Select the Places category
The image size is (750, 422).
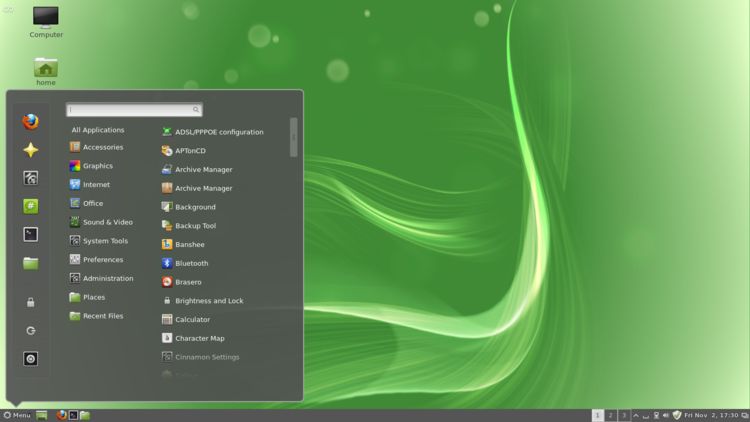(x=88, y=297)
